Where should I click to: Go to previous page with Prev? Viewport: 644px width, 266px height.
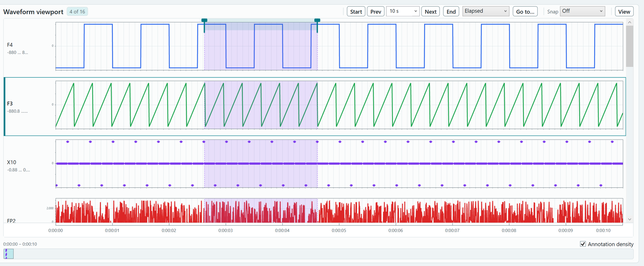click(x=375, y=12)
